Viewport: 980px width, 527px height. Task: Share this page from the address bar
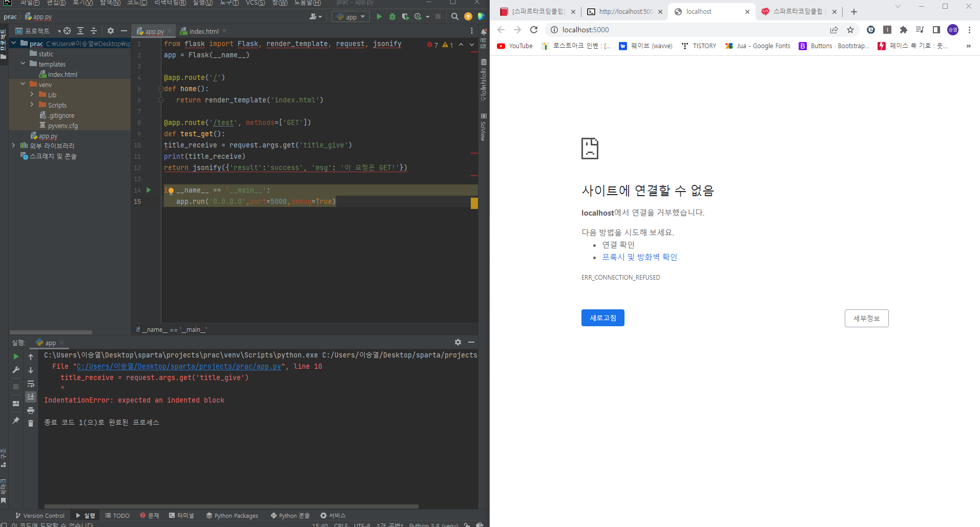[x=834, y=30]
